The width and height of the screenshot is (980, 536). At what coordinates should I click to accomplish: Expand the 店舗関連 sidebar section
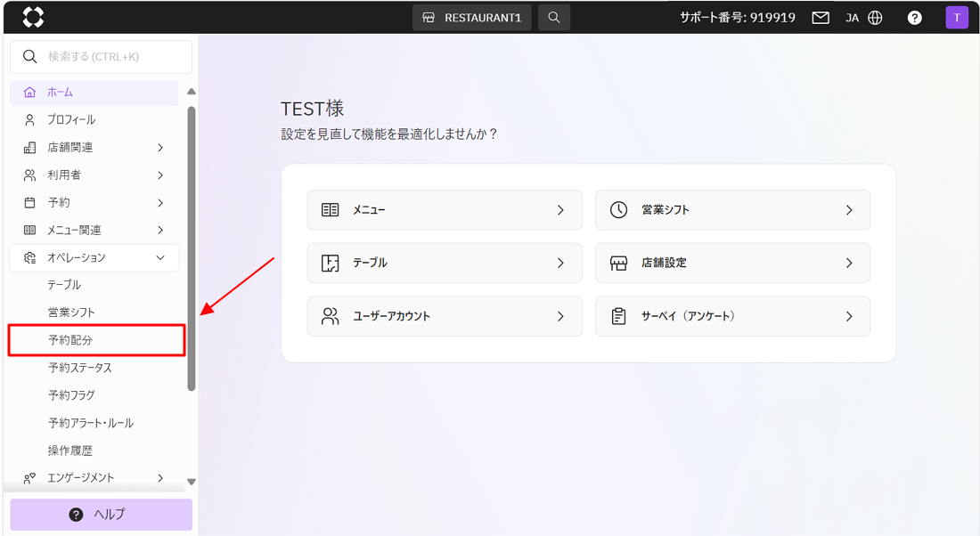click(160, 148)
